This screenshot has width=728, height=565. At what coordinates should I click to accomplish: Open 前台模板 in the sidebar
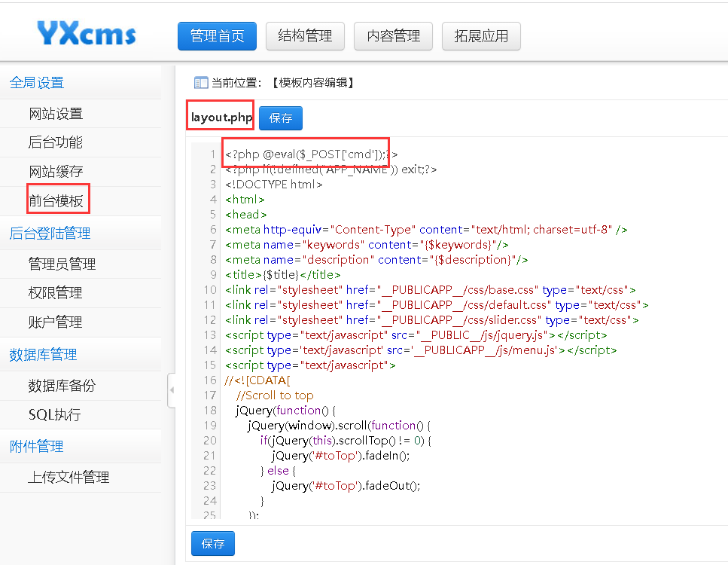coord(56,200)
